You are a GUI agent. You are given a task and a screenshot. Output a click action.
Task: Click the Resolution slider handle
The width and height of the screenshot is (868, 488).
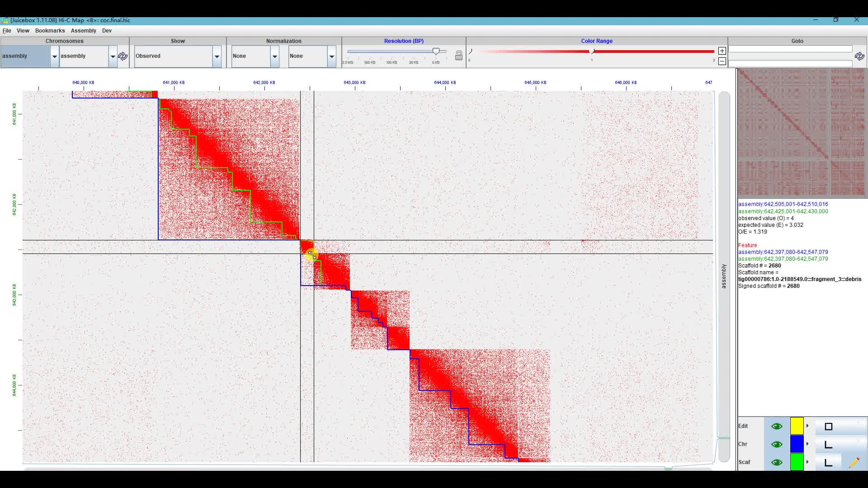pyautogui.click(x=436, y=52)
